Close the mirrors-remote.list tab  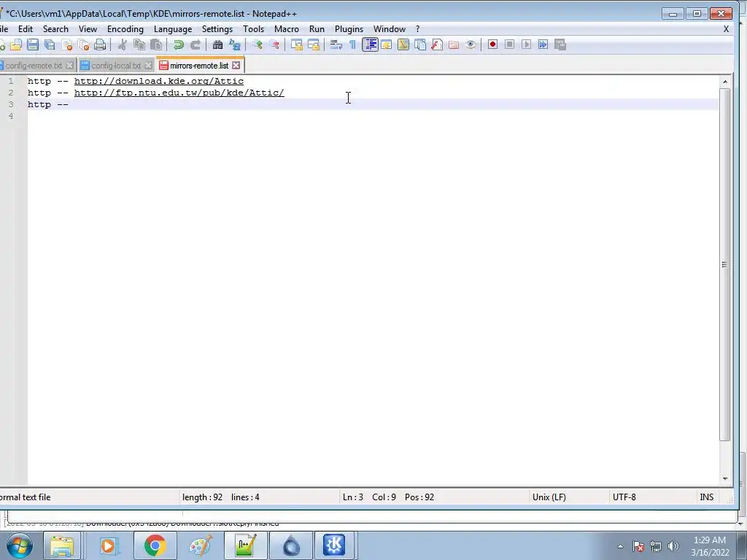pyautogui.click(x=236, y=66)
